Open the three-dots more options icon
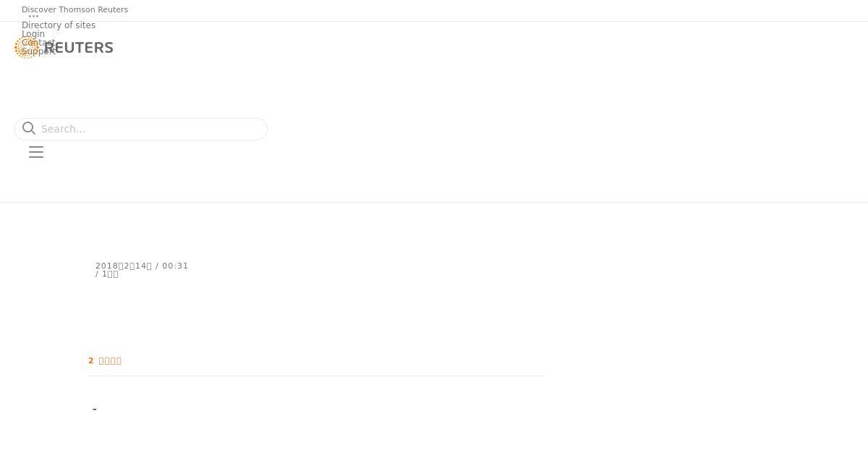Screen dimensions: 868x456 pyautogui.click(x=33, y=16)
